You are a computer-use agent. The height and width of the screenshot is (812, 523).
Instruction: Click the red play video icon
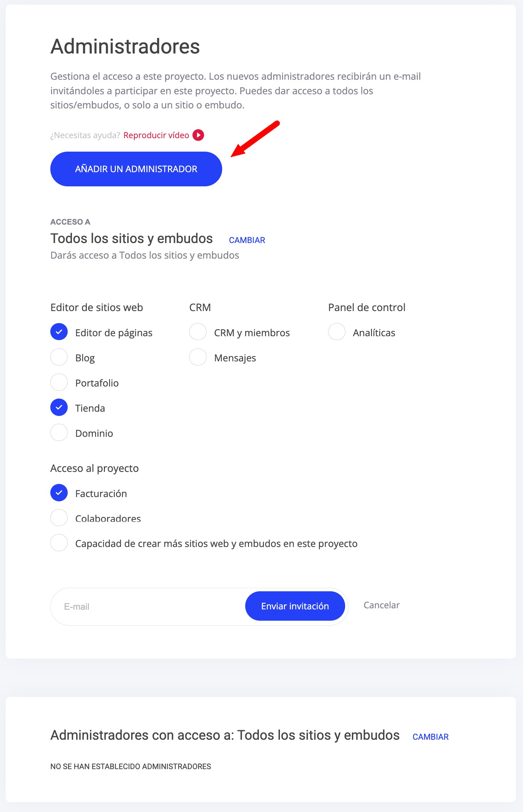coord(198,135)
